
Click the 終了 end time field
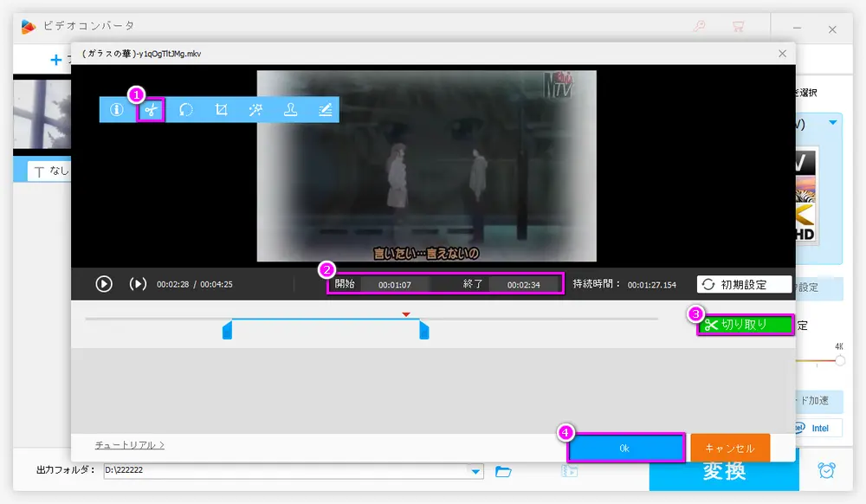tap(523, 284)
